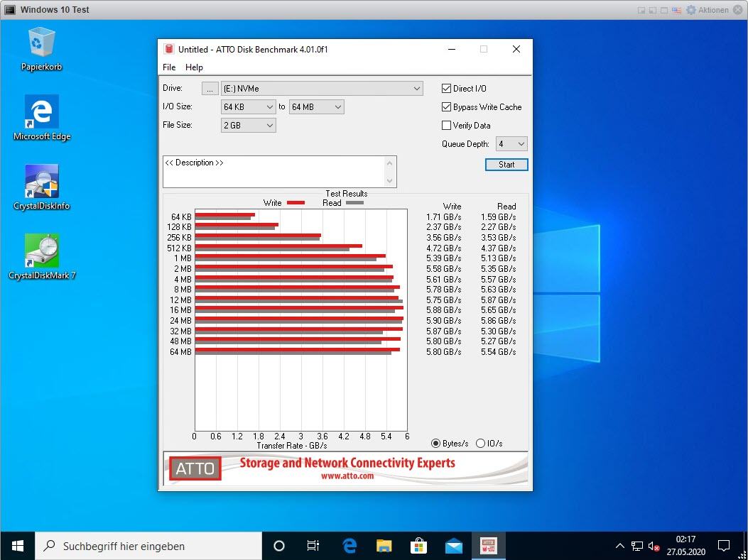Screen dimensions: 748x560
Task: Click the 512 KB row label
Action: tap(180, 248)
